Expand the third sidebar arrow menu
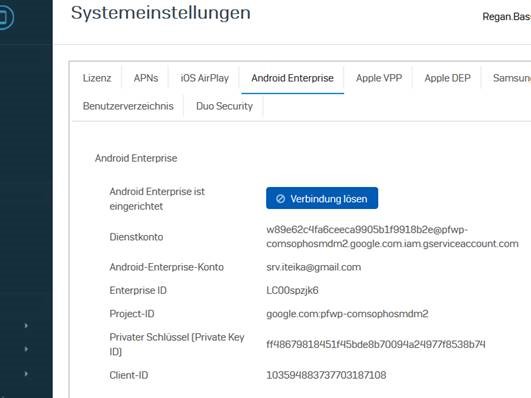 pos(26,373)
